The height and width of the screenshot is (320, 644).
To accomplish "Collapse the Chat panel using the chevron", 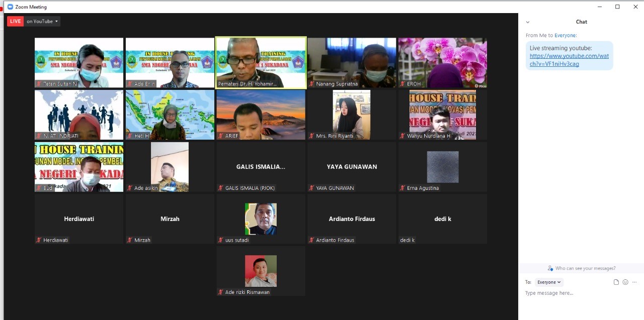I will [528, 22].
